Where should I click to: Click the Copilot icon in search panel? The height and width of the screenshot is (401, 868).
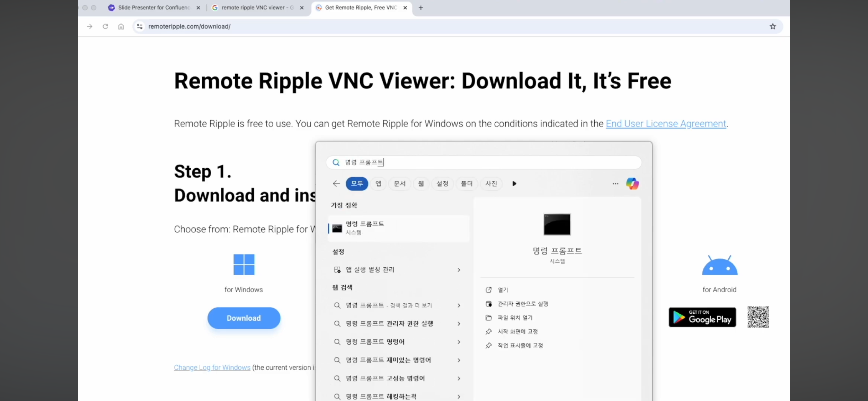(x=632, y=184)
